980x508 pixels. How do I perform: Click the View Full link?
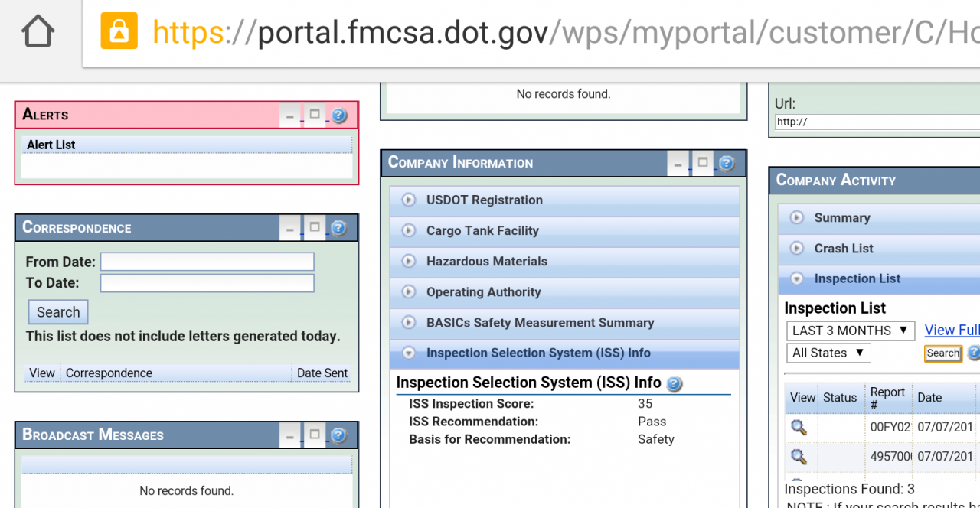[x=952, y=330]
